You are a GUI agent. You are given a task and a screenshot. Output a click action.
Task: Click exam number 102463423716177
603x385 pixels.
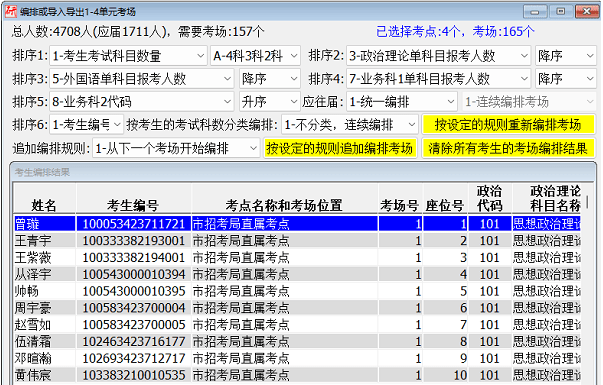tap(134, 342)
